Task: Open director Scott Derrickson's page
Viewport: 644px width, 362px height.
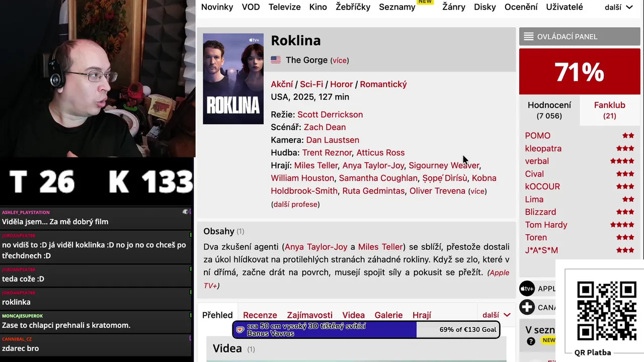Action: pos(330,115)
